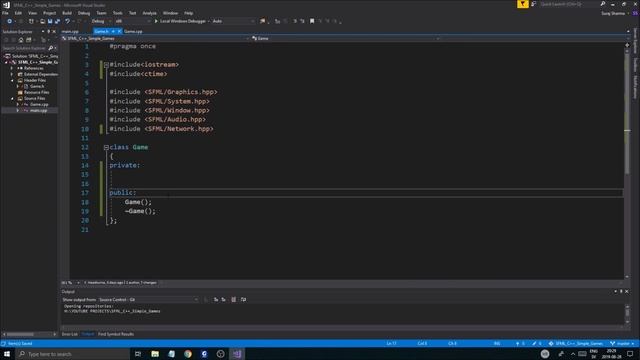This screenshot has width=640, height=360.
Task: Click the Visual Studio taskbar icon
Action: coord(237,354)
